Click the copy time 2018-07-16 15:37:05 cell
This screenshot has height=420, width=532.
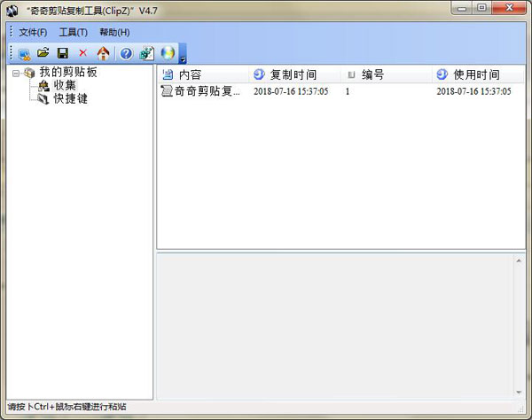point(291,91)
